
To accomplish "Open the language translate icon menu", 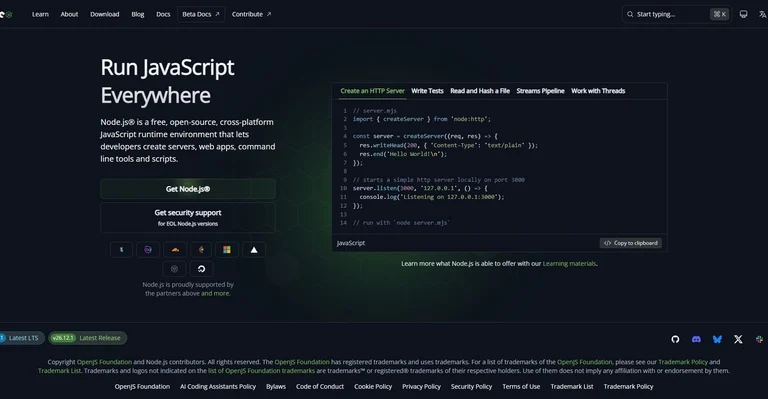I will [763, 14].
